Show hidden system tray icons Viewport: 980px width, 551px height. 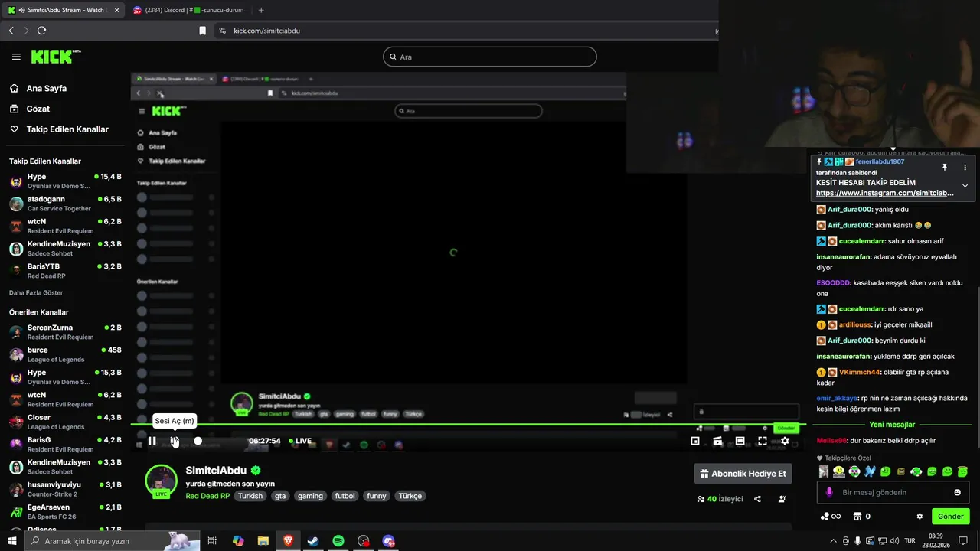[x=833, y=541]
